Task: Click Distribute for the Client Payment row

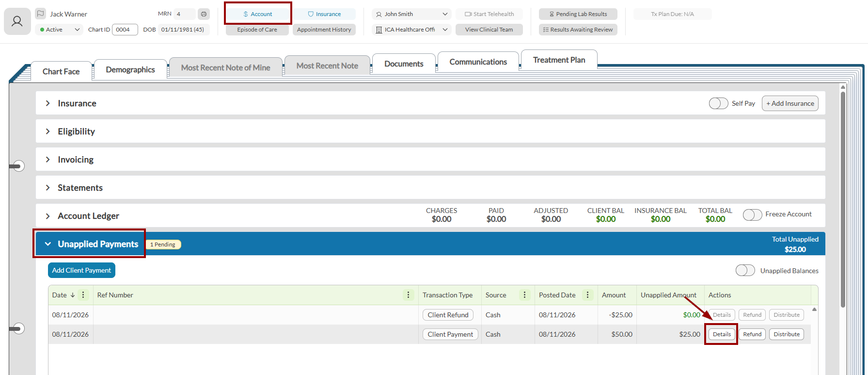Action: [x=787, y=334]
